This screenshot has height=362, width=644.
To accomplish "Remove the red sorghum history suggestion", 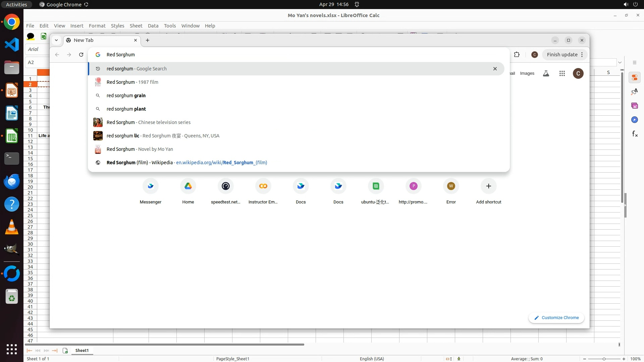I will [x=495, y=69].
